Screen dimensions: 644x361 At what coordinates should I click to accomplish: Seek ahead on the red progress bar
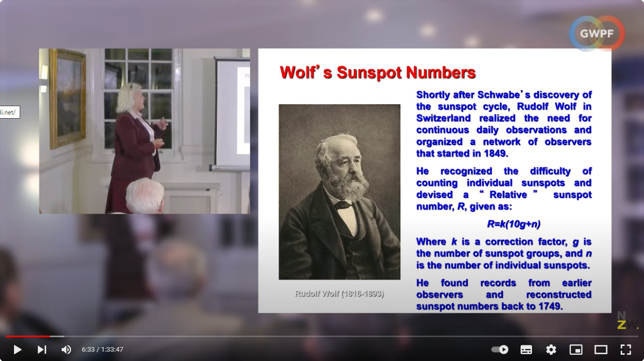pos(311,336)
